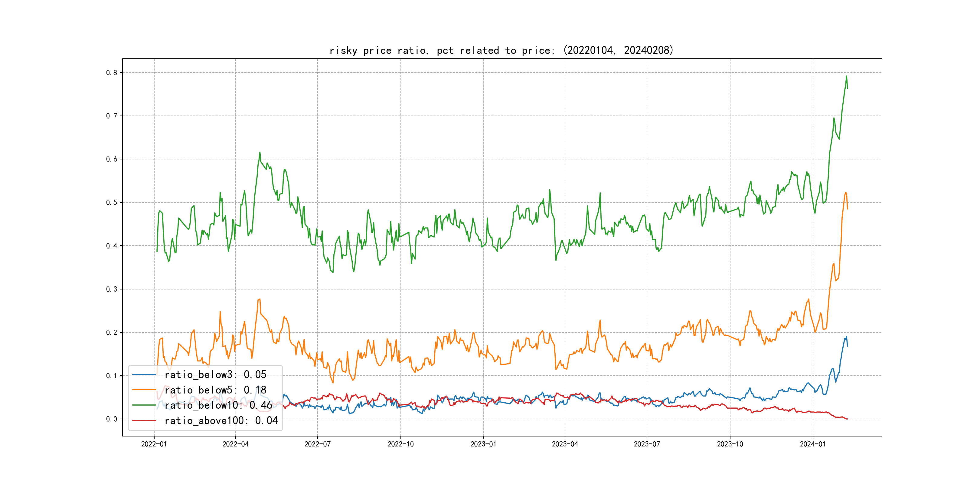Click the ratio_above100 legend label
Viewport: 980px width, 490px height.
pyautogui.click(x=221, y=420)
